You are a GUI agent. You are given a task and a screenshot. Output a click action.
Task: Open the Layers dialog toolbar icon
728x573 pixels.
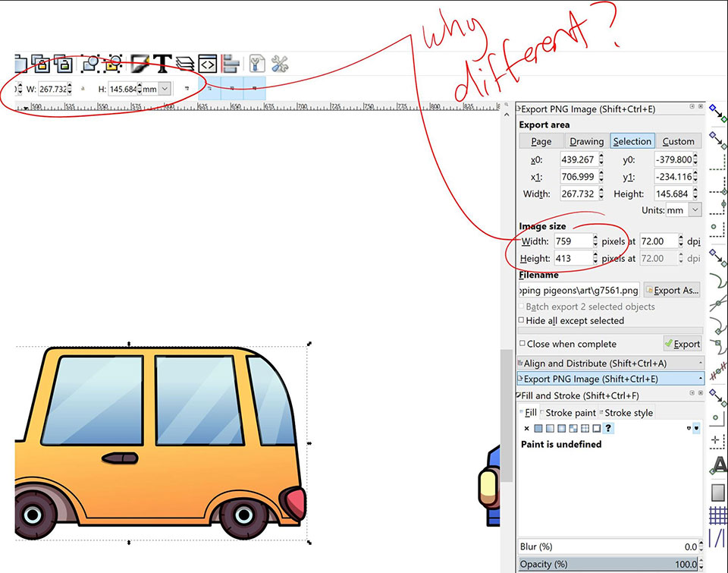click(x=184, y=64)
